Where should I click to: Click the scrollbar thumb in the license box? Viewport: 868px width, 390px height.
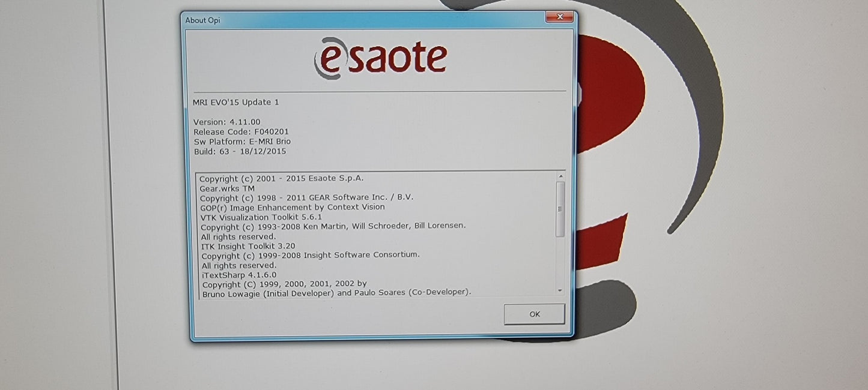coord(560,209)
